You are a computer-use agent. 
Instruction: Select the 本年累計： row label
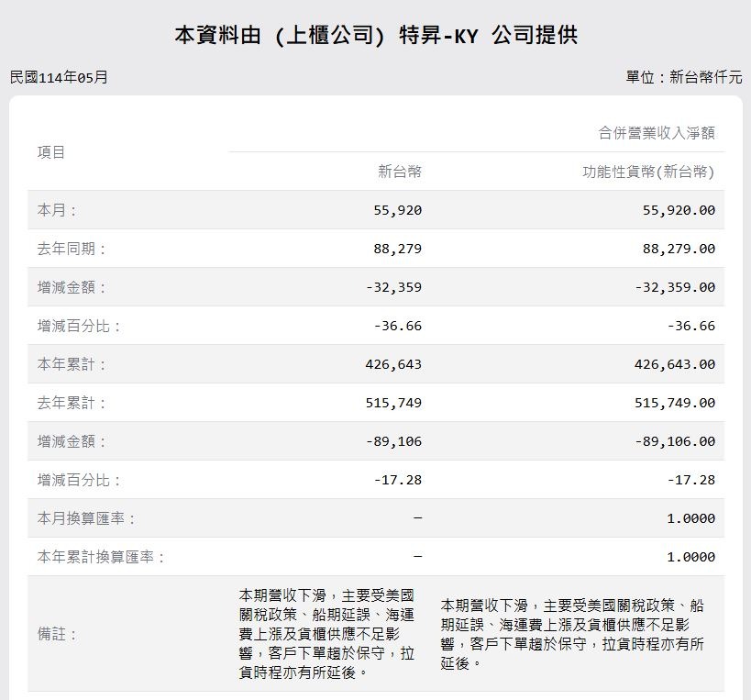[72, 364]
